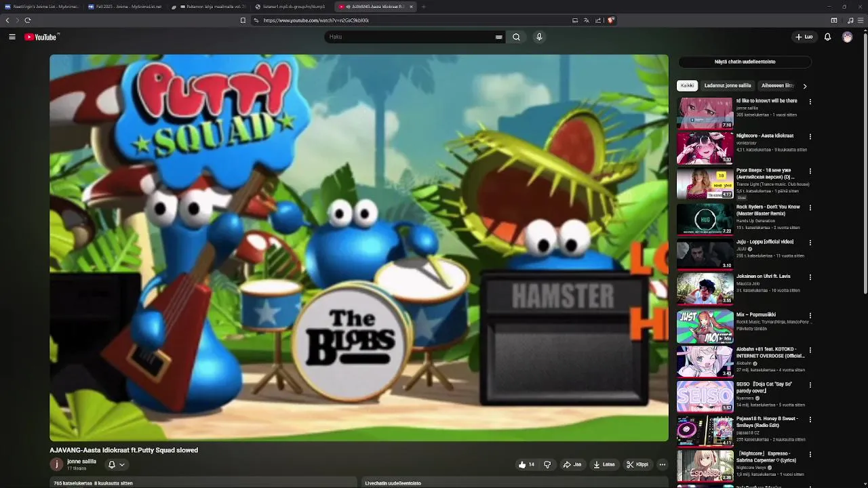Open the account avatar menu

847,37
